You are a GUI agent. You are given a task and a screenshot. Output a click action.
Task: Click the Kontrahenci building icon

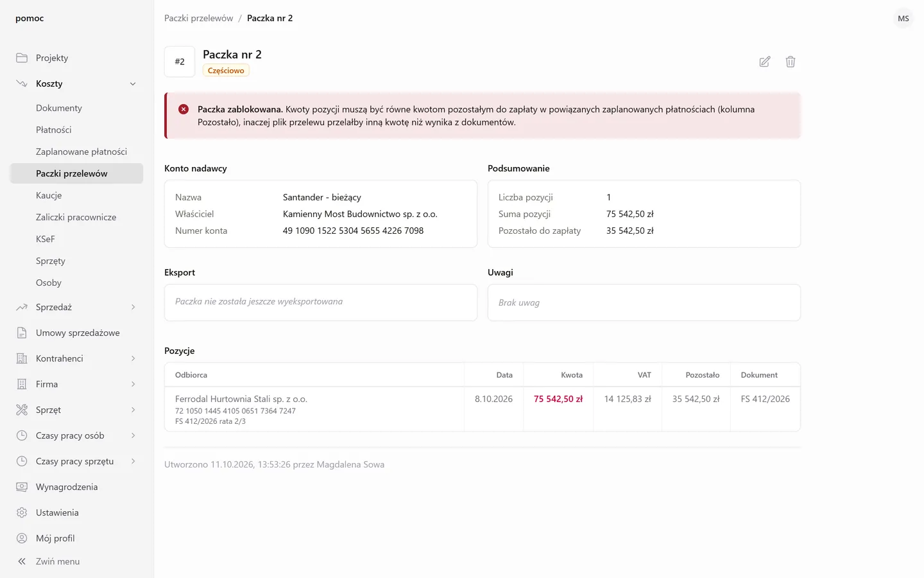coord(22,358)
